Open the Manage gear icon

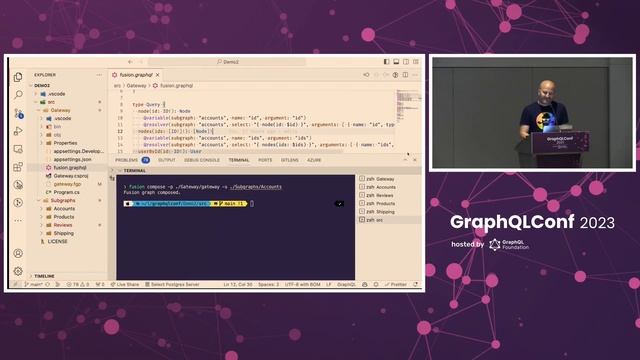pyautogui.click(x=18, y=271)
